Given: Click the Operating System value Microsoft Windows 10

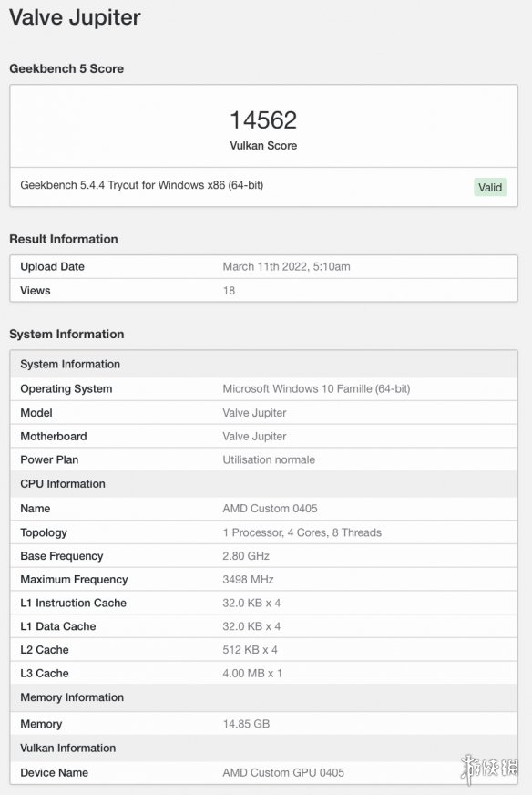Looking at the screenshot, I should pos(316,389).
